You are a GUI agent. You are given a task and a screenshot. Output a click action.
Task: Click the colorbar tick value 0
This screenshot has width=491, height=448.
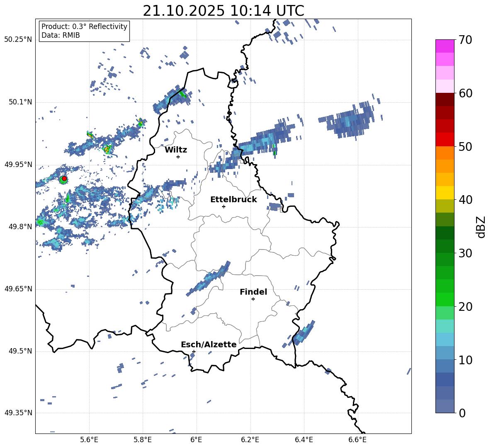(462, 413)
